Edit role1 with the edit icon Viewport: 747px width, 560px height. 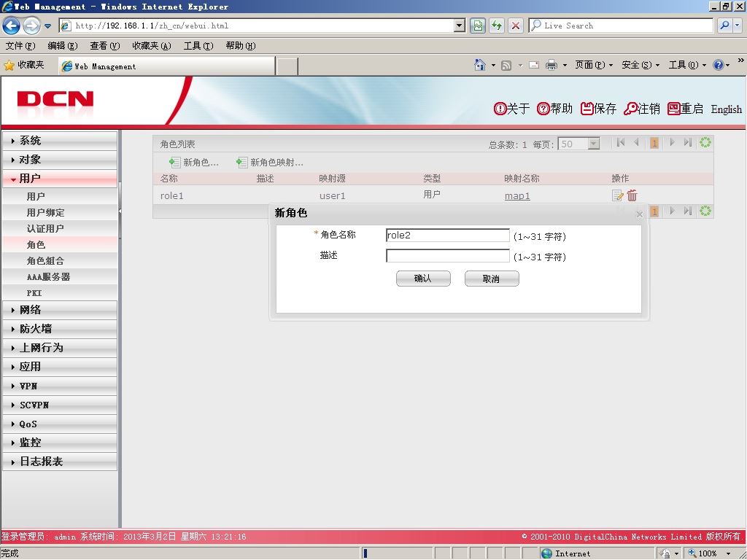click(x=617, y=195)
